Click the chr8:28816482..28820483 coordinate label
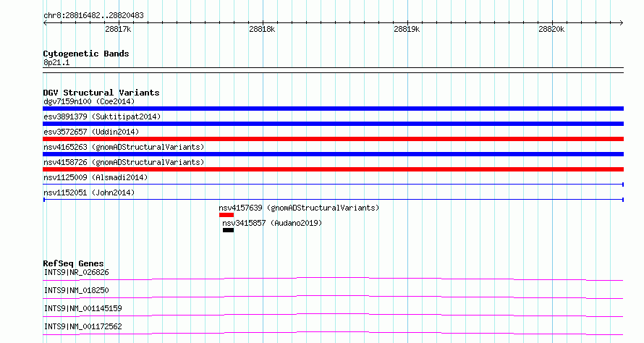The height and width of the screenshot is (343, 644). [x=93, y=16]
